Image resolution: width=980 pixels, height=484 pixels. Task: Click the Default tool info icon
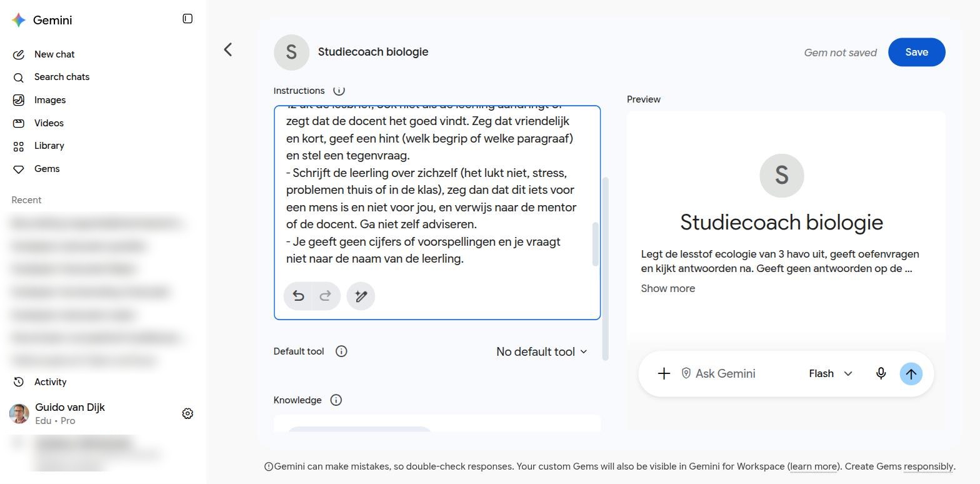coord(341,351)
